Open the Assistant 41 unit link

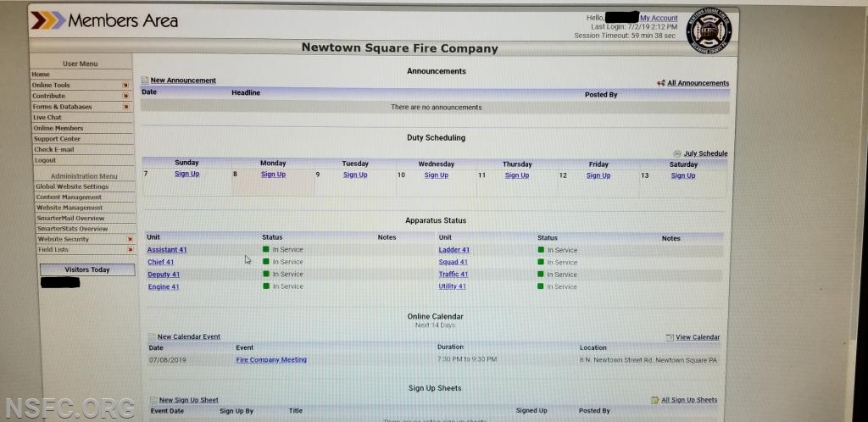167,250
